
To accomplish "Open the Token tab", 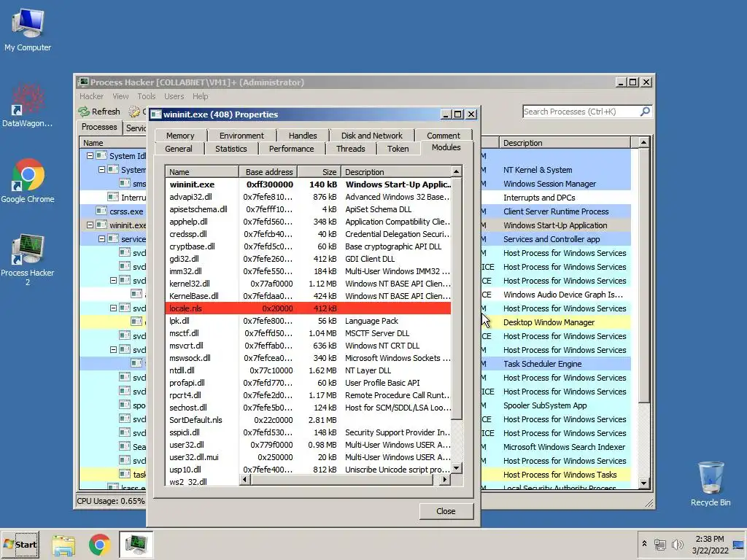I will (398, 149).
